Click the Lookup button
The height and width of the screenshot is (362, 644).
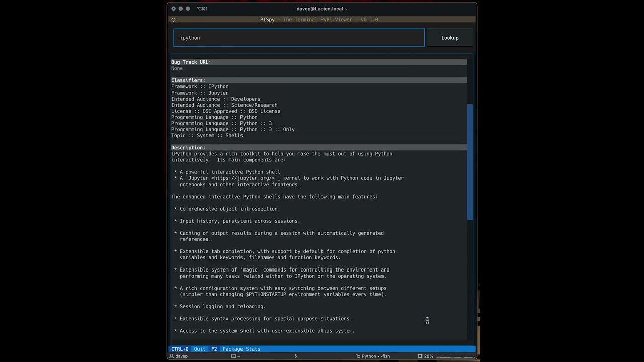click(450, 38)
